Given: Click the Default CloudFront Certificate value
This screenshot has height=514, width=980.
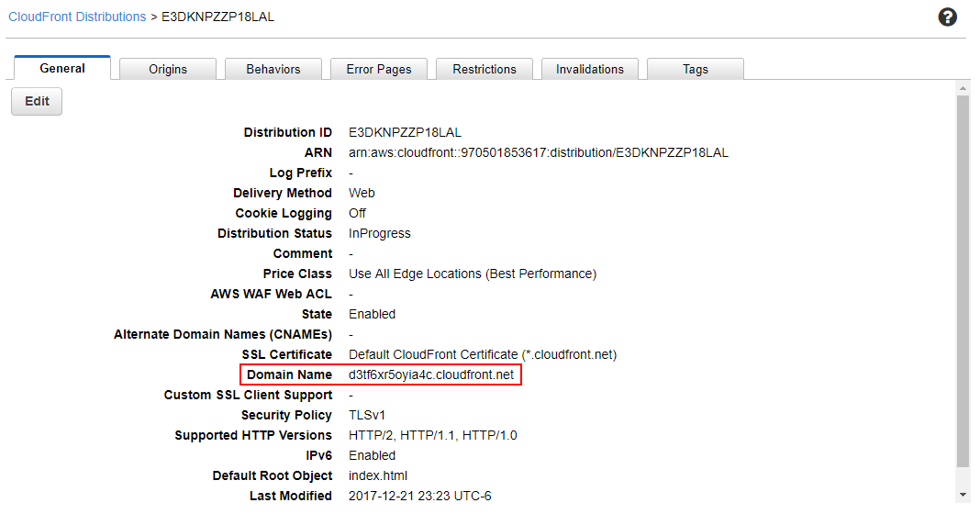Looking at the screenshot, I should point(483,354).
